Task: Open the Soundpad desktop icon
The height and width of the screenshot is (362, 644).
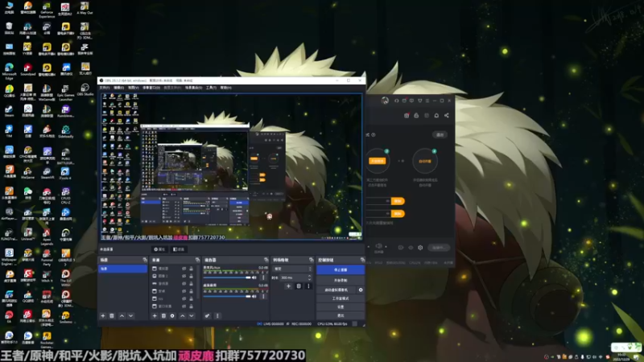Action: (27, 70)
